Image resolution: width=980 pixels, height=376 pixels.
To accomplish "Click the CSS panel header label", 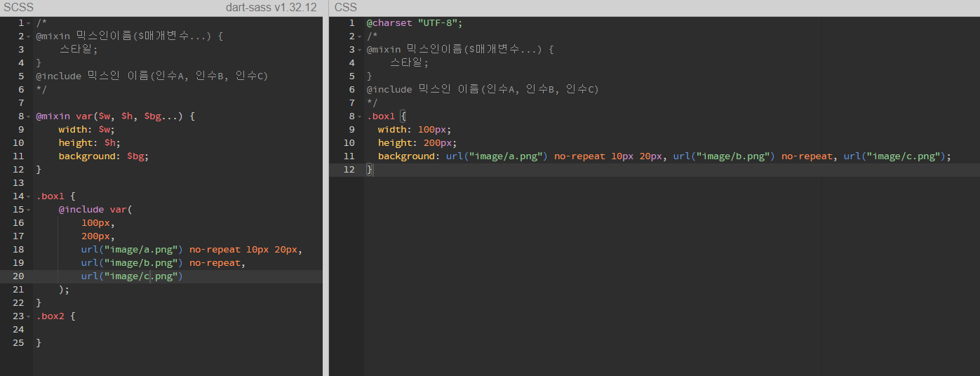I will pyautogui.click(x=346, y=8).
